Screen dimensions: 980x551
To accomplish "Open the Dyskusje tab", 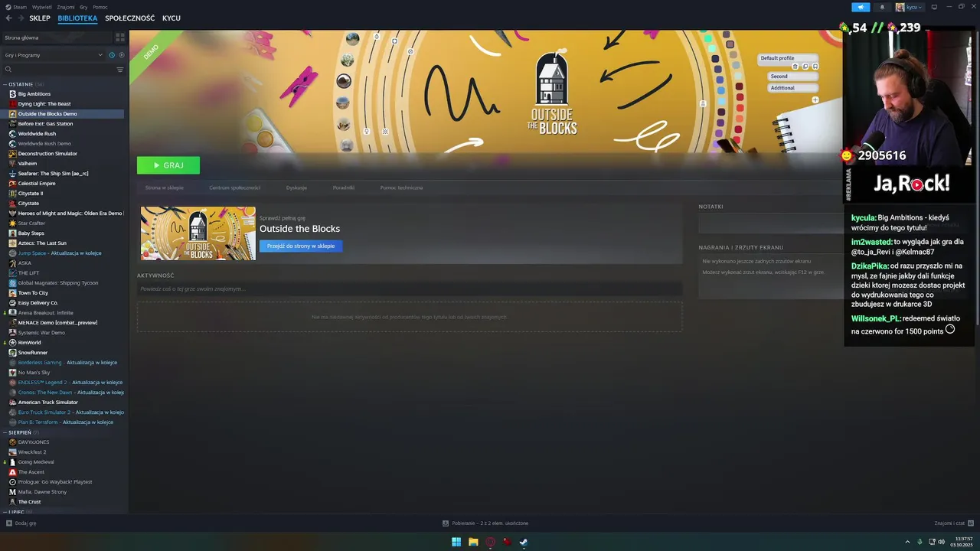I will (296, 187).
